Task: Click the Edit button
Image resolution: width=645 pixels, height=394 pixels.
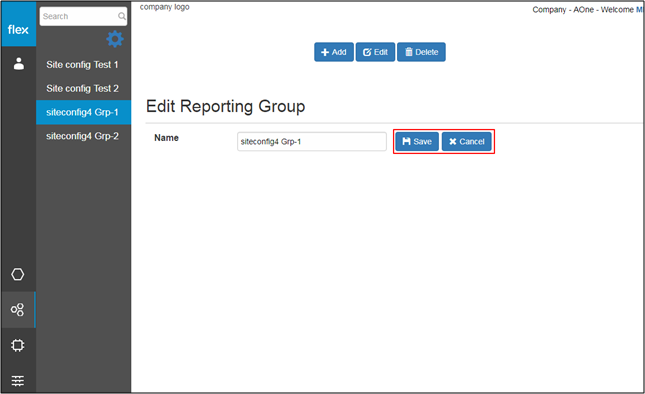Action: click(x=375, y=52)
